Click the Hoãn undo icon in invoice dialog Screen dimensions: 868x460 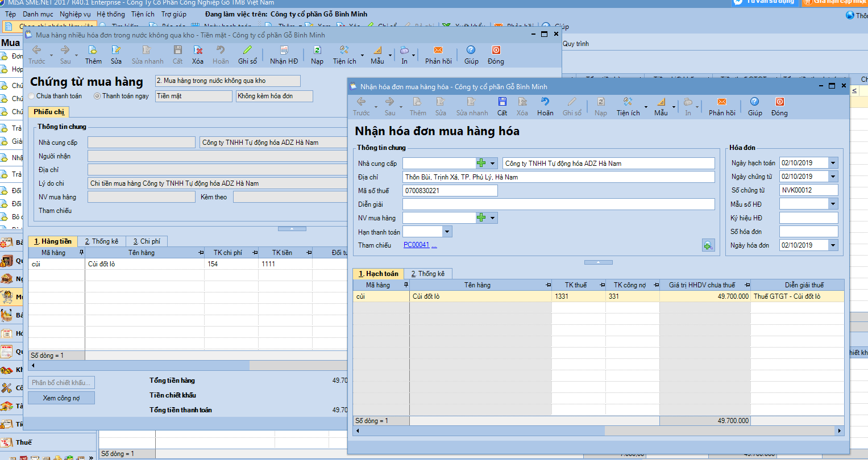tap(545, 106)
